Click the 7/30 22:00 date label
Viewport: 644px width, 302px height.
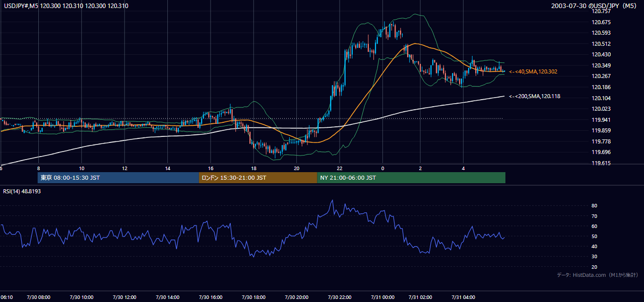point(340,297)
